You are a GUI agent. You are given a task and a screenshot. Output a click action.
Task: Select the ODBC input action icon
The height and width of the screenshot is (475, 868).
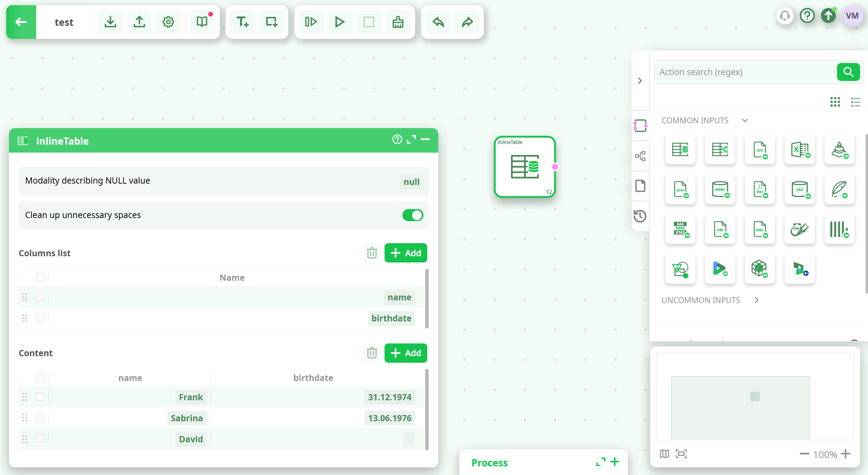pyautogui.click(x=720, y=189)
